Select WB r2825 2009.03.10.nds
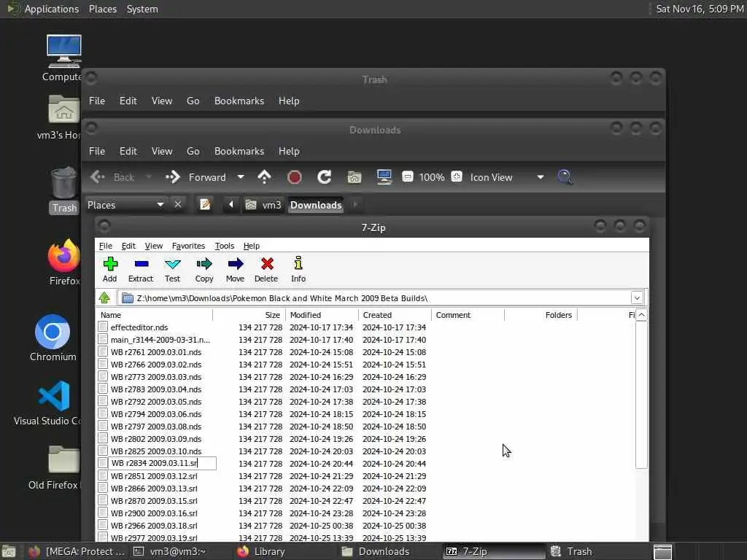 (156, 451)
